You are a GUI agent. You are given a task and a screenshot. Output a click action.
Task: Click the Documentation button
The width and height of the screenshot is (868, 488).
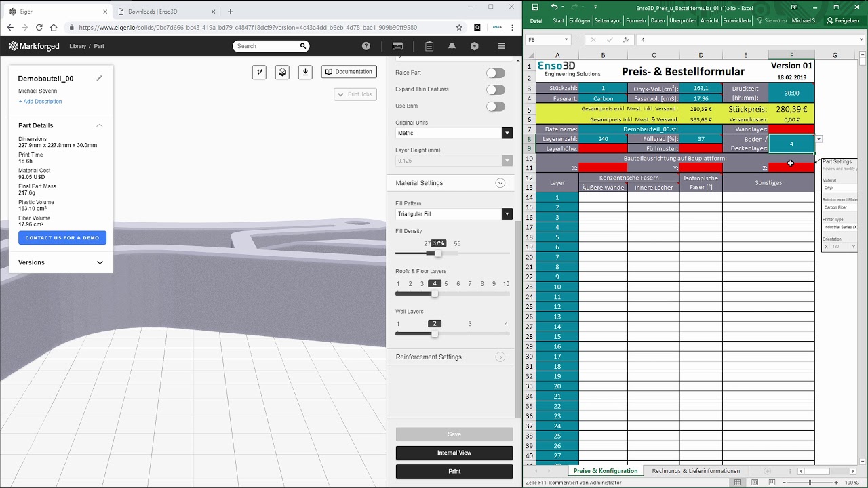[x=349, y=72]
